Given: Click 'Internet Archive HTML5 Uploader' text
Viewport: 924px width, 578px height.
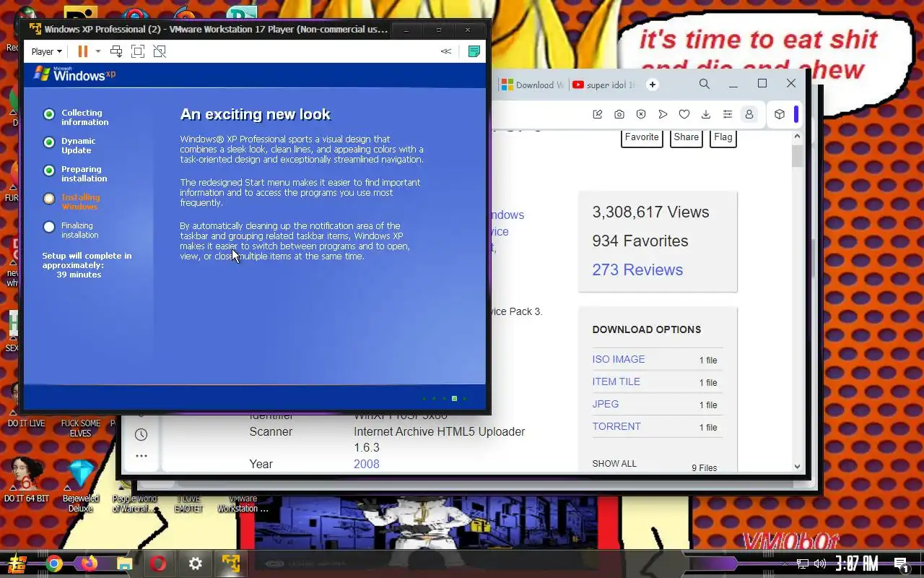Looking at the screenshot, I should point(439,431).
